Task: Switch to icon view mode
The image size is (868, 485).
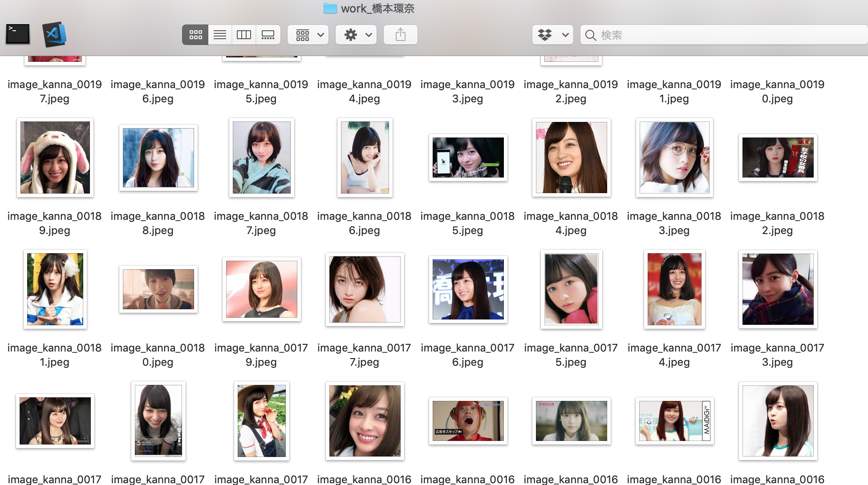Action: (x=195, y=35)
